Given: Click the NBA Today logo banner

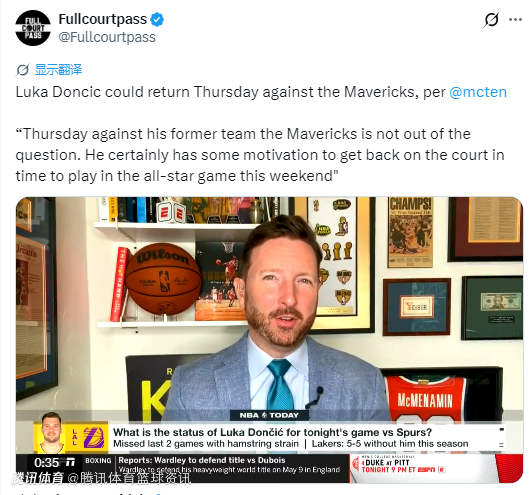Looking at the screenshot, I should tap(269, 415).
